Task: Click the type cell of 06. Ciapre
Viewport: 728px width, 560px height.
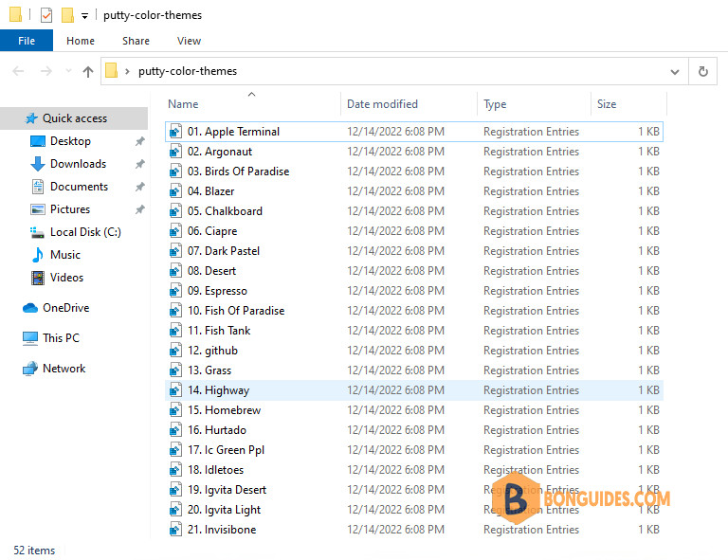Action: pos(531,231)
